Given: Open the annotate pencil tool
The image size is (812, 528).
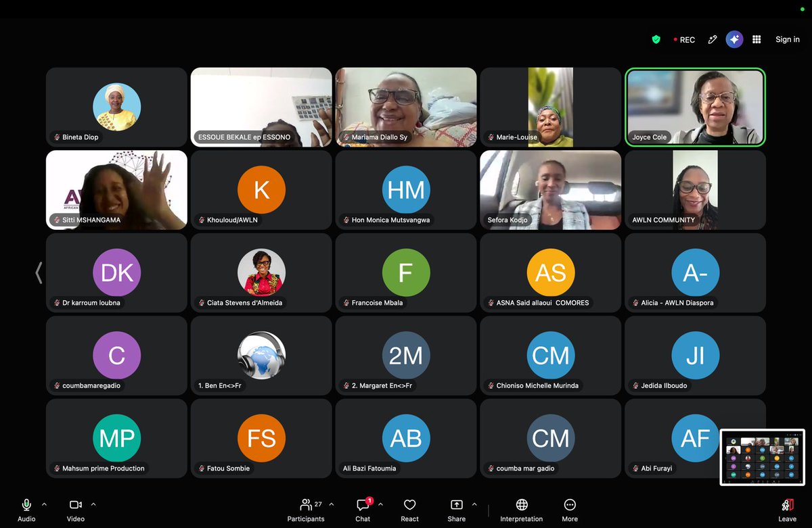Looking at the screenshot, I should click(713, 40).
